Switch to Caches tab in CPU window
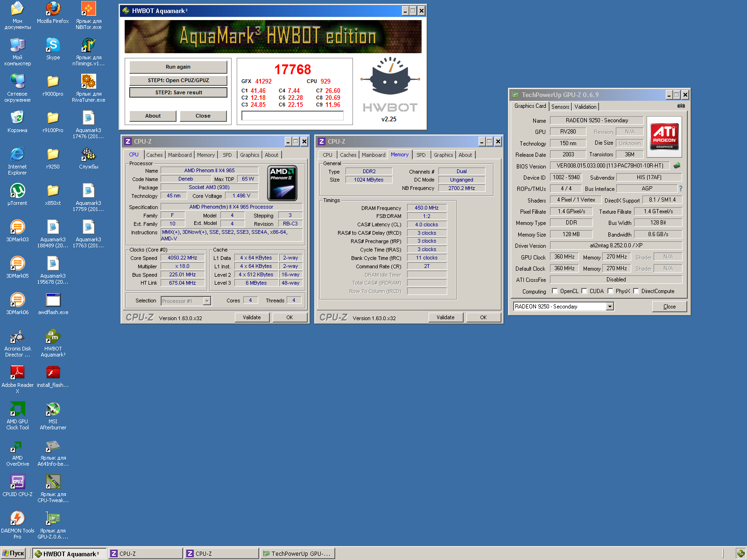The image size is (747, 560). (154, 155)
